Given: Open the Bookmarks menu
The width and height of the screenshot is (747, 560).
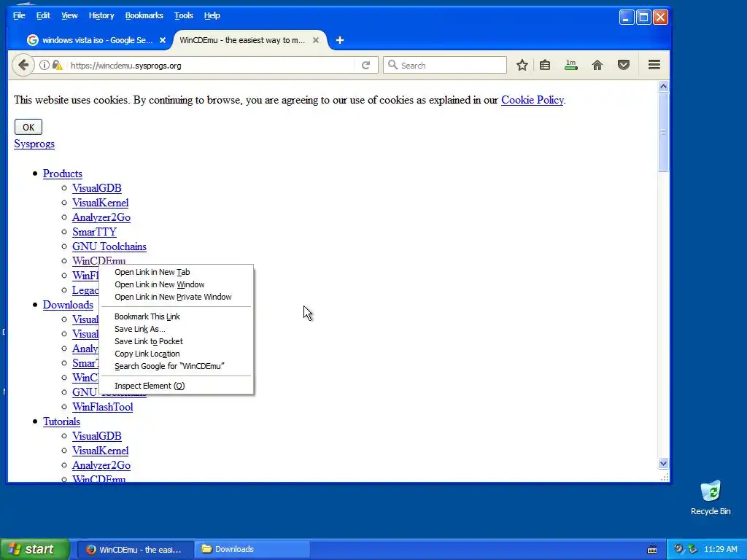Looking at the screenshot, I should [x=144, y=16].
